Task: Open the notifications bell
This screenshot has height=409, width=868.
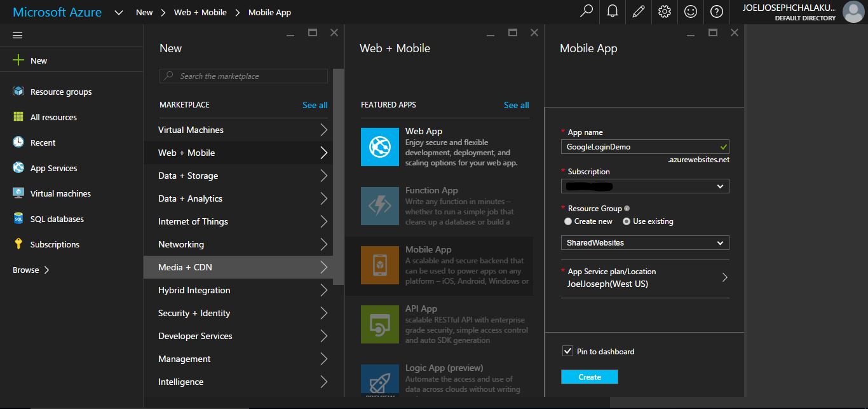Action: coord(613,11)
